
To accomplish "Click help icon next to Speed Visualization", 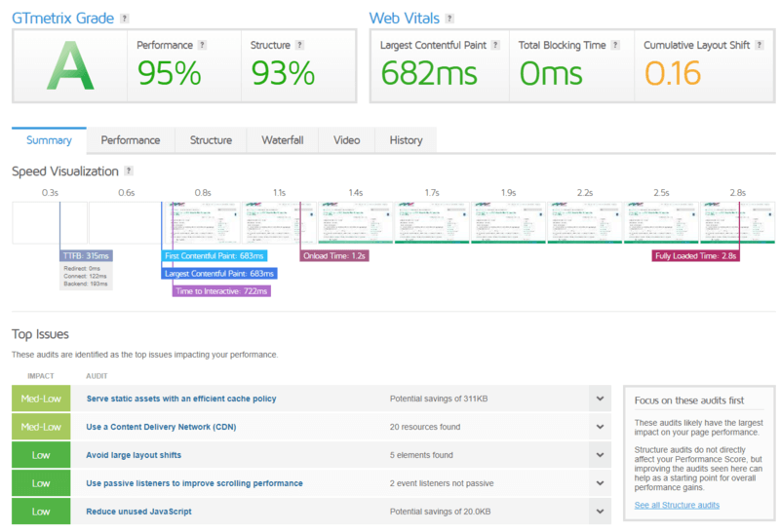I will (x=129, y=171).
